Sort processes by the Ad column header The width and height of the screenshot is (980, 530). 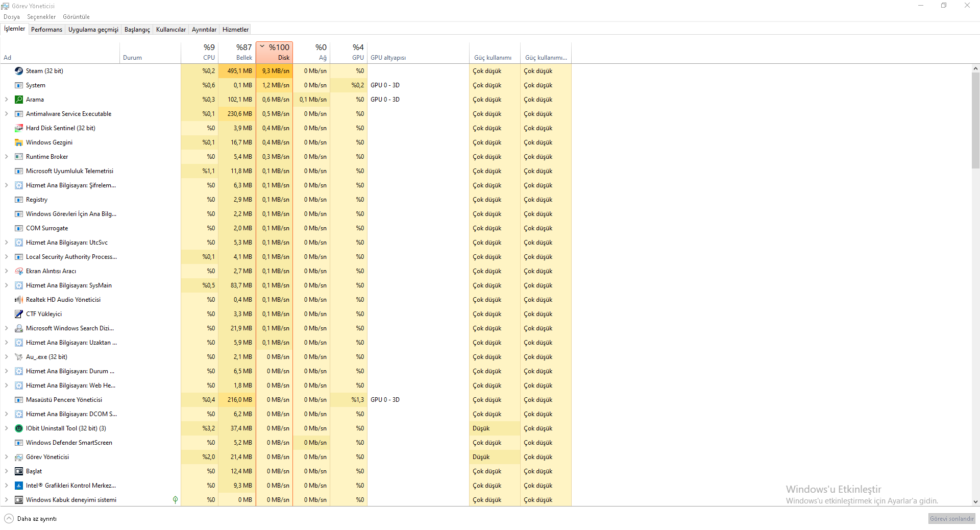pos(60,53)
